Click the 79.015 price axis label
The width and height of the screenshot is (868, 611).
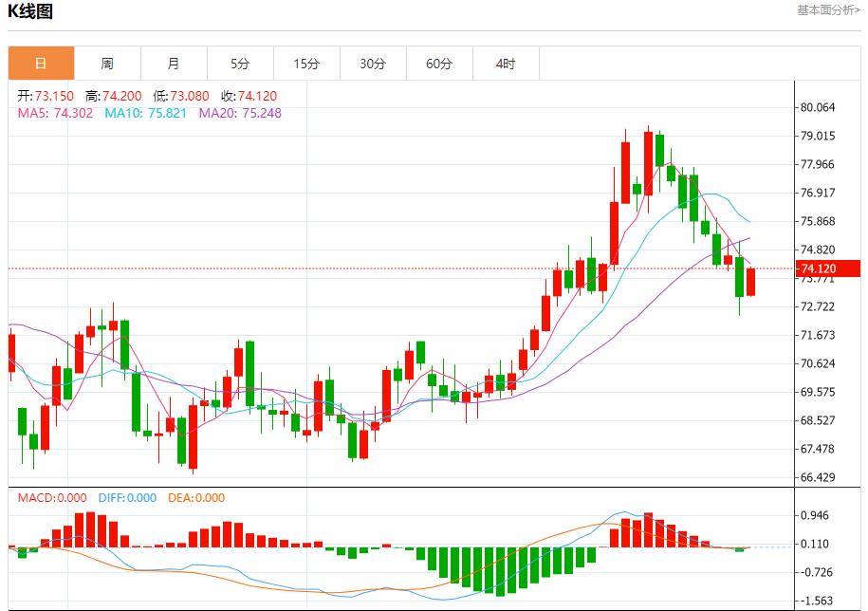pos(818,136)
